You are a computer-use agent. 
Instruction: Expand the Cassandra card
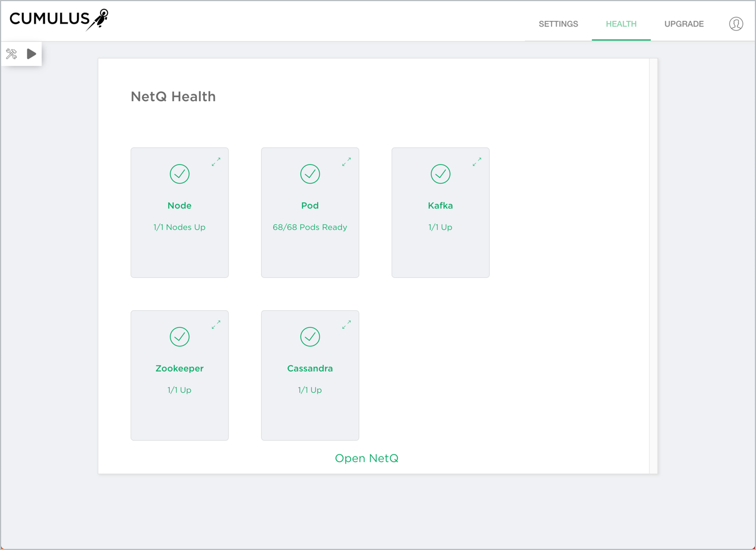click(x=347, y=325)
